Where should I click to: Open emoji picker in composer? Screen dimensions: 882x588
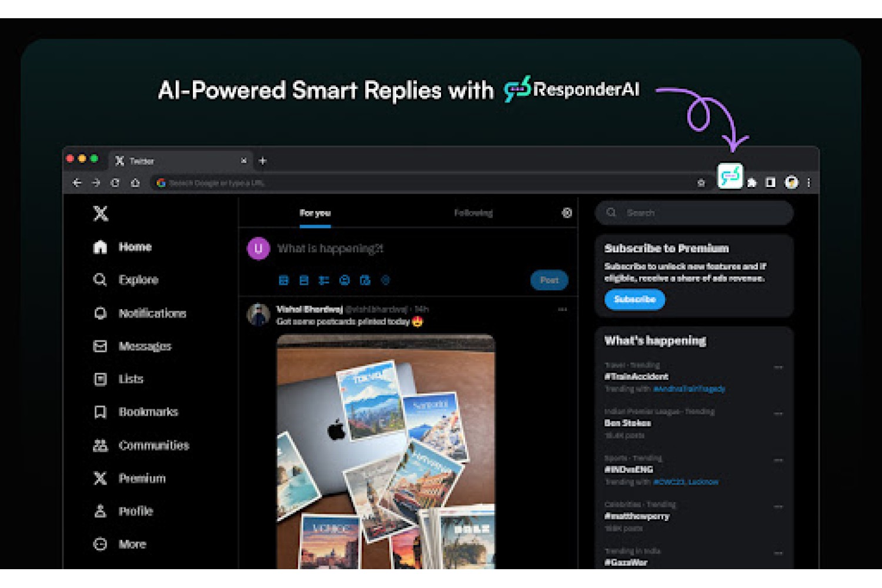click(x=345, y=280)
